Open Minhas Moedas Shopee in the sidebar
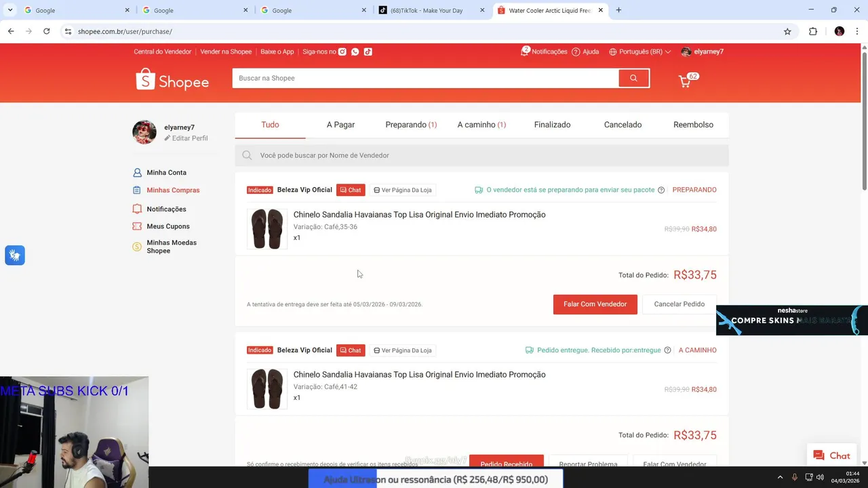The width and height of the screenshot is (868, 488). [171, 247]
